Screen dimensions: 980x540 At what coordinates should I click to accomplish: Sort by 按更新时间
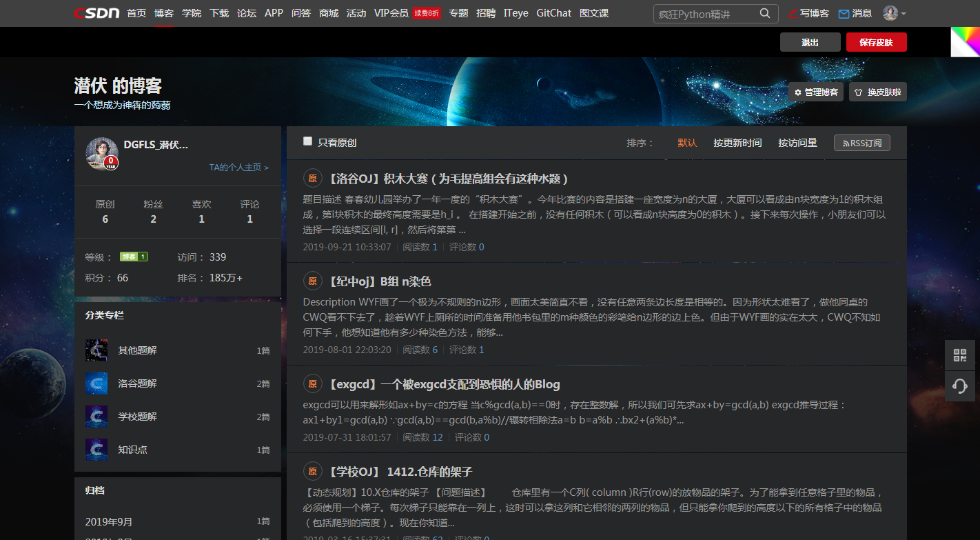point(737,143)
